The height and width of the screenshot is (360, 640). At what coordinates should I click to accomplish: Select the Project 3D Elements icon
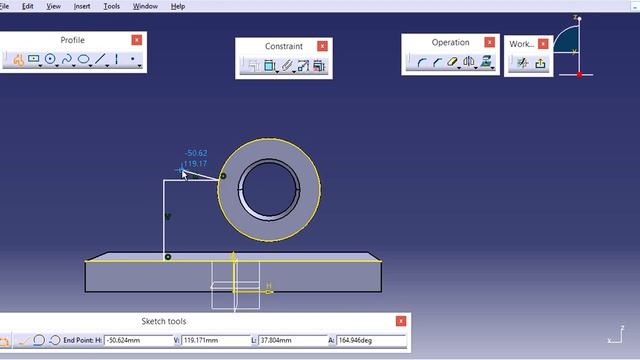[x=485, y=62]
